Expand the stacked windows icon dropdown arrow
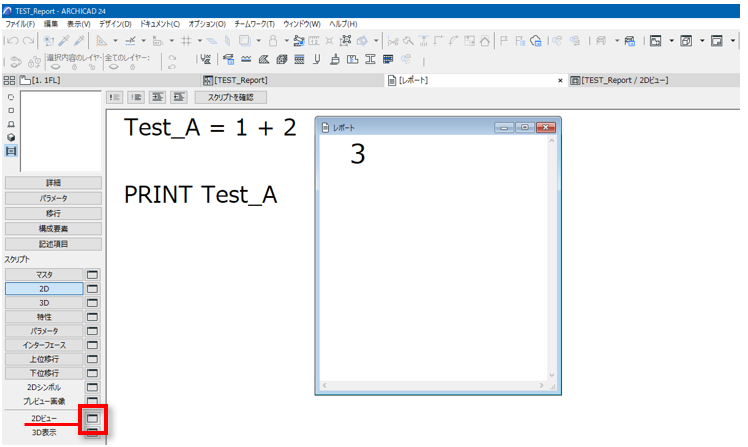Viewport: 748px width, 447px height. pyautogui.click(x=702, y=41)
